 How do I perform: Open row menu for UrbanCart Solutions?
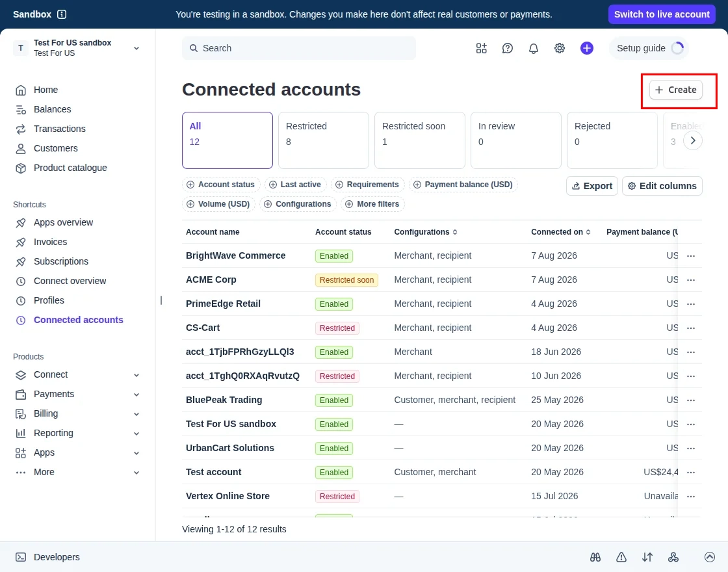pyautogui.click(x=691, y=448)
